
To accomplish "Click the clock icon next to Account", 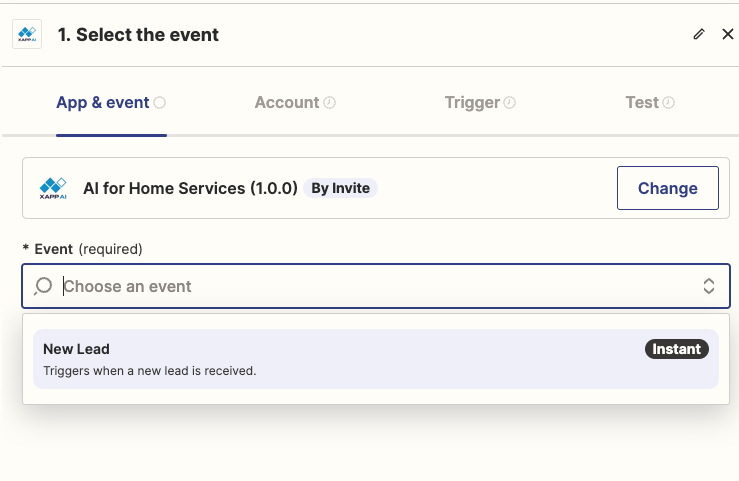I will 329,103.
